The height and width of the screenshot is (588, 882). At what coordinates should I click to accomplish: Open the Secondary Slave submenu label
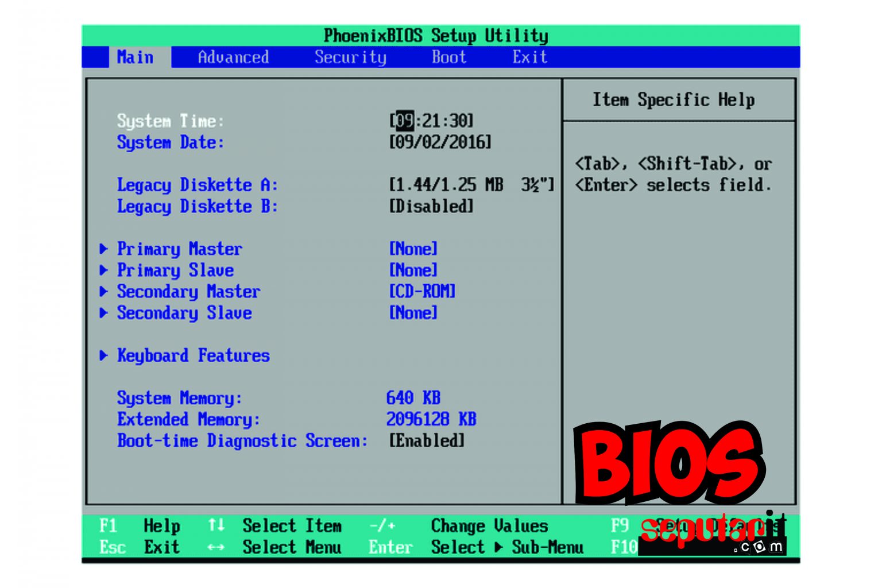point(184,313)
